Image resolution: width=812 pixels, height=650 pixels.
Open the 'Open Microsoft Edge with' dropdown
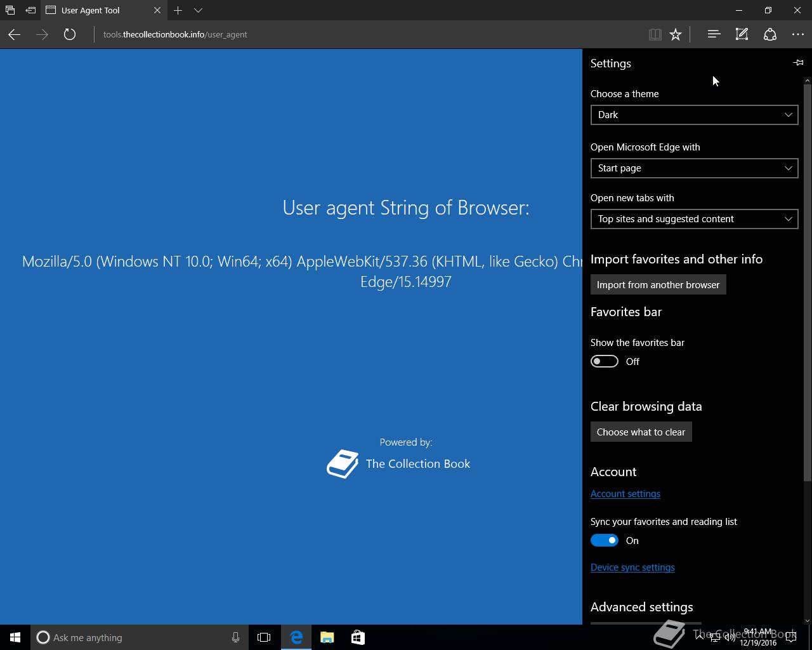pos(694,168)
